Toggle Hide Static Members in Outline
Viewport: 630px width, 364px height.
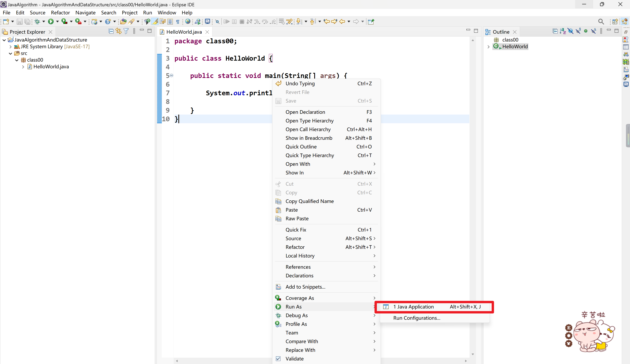pos(578,31)
